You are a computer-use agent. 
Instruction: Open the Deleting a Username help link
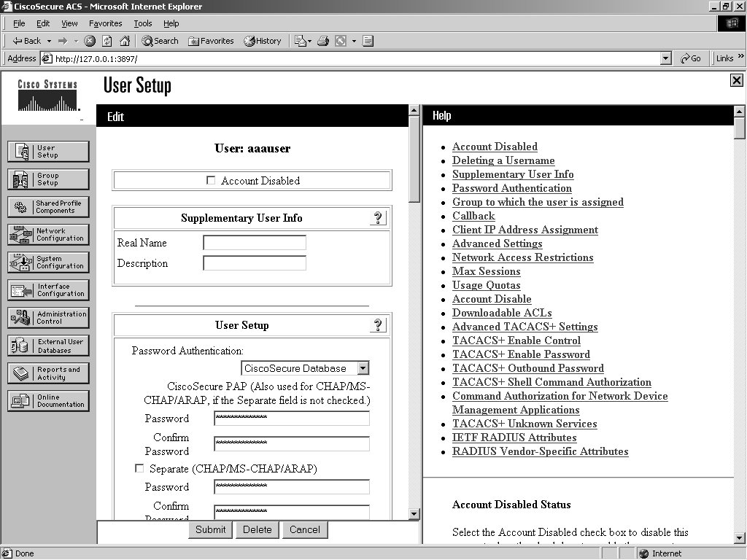503,160
